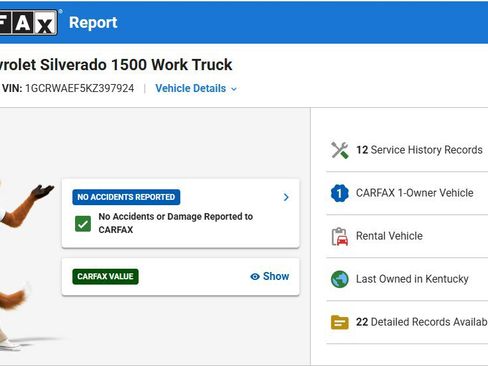Image resolution: width=488 pixels, height=366 pixels.
Task: Click the green checkmark box icon
Action: tap(83, 224)
